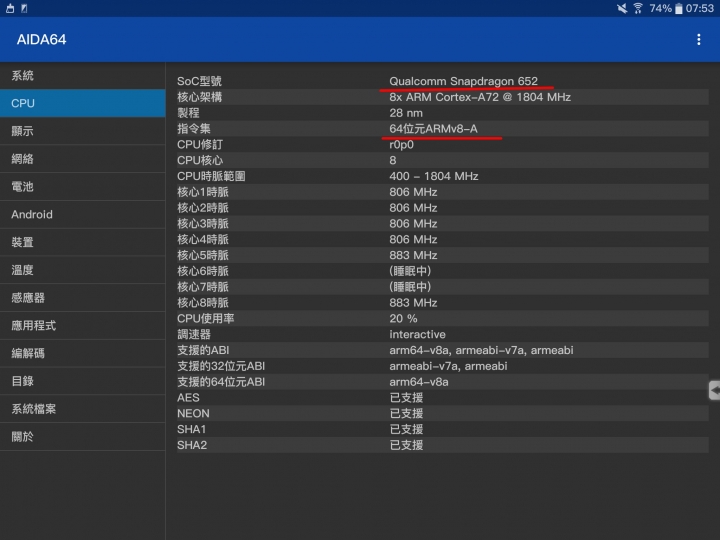The image size is (720, 540).
Task: Select the 8x ARM Cortex-A72 value
Action: pyautogui.click(x=480, y=97)
